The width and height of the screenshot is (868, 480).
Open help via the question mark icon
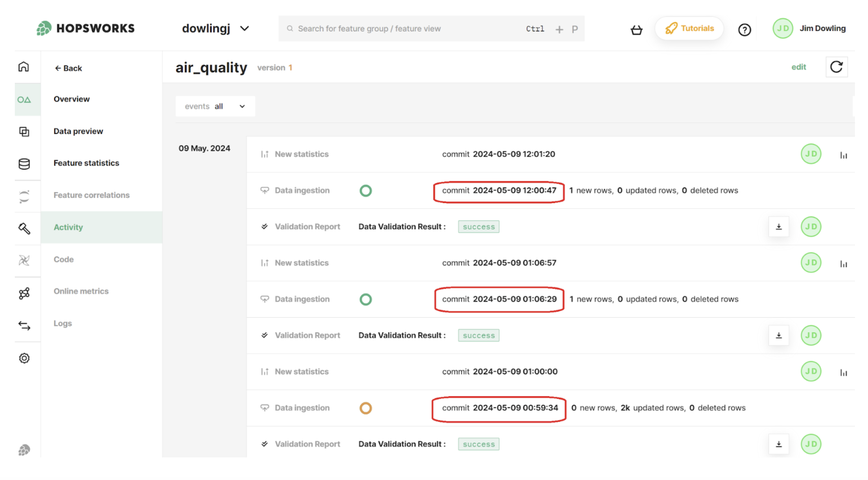[x=745, y=30]
